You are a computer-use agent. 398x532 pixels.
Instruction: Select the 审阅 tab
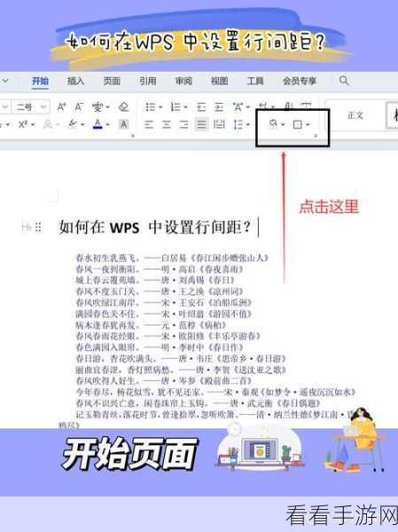183,81
